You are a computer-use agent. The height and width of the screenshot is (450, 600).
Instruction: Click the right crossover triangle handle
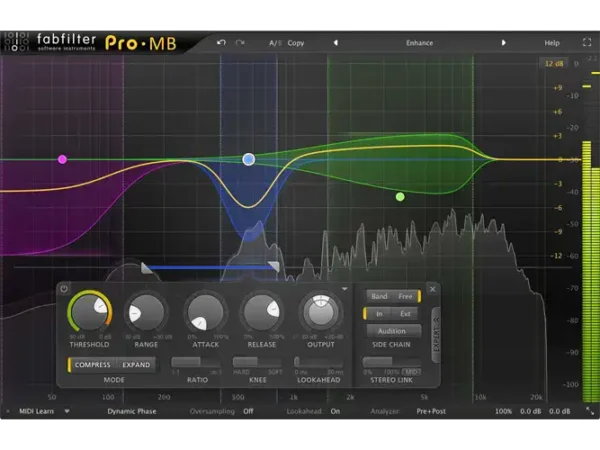[x=274, y=266]
